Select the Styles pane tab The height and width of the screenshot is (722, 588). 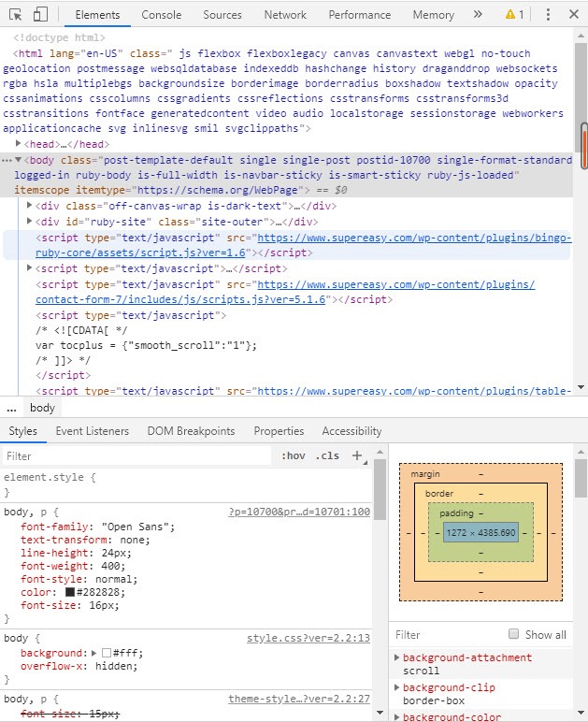click(x=23, y=431)
